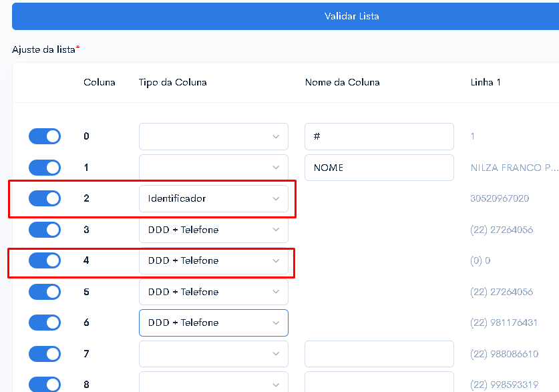
Task: Toggle the switch for column 6
Action: [x=45, y=323]
